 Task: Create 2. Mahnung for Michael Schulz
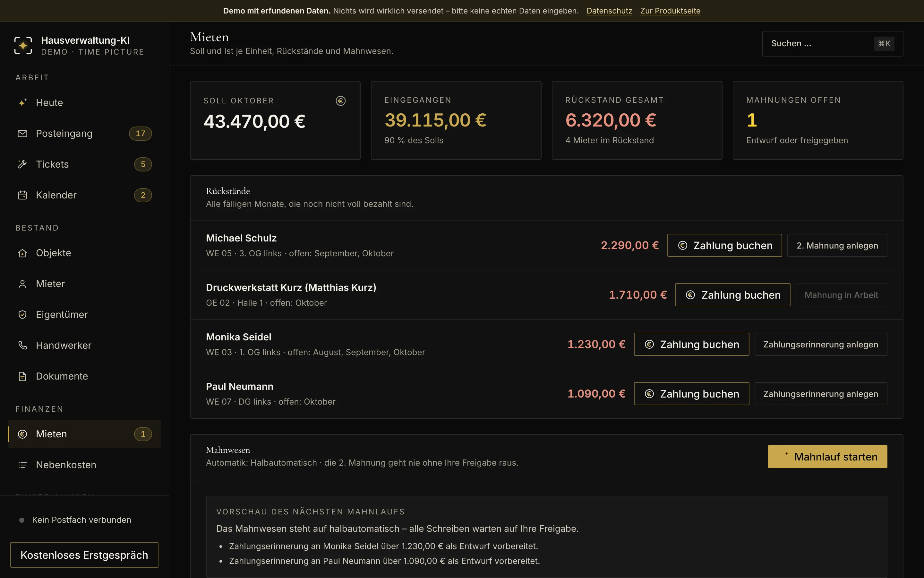[x=837, y=245]
